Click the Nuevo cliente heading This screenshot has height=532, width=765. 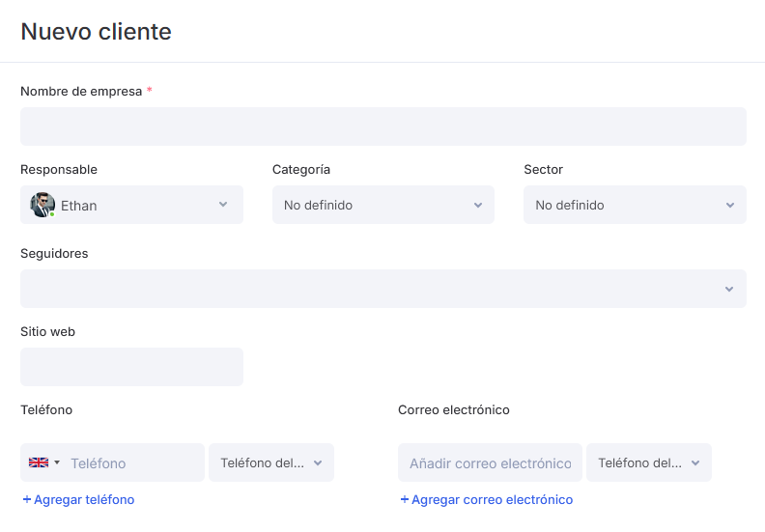click(x=97, y=32)
